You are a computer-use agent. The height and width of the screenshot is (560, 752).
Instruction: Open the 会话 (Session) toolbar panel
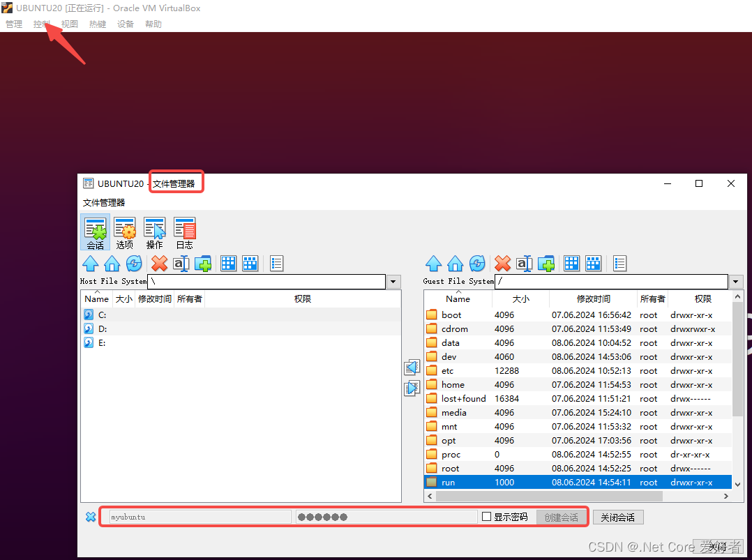click(x=95, y=232)
